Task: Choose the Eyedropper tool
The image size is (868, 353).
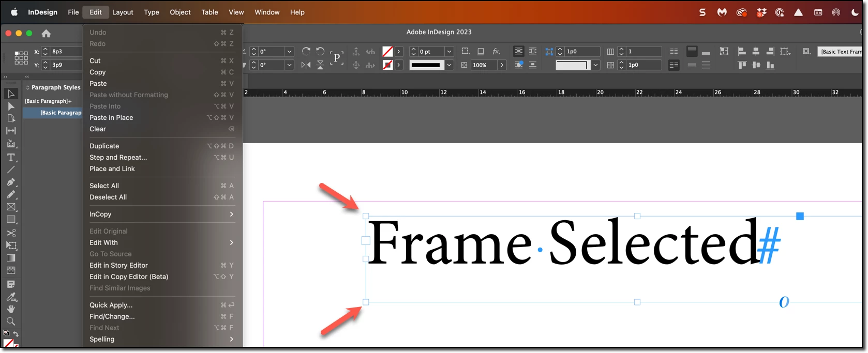Action: (x=11, y=297)
